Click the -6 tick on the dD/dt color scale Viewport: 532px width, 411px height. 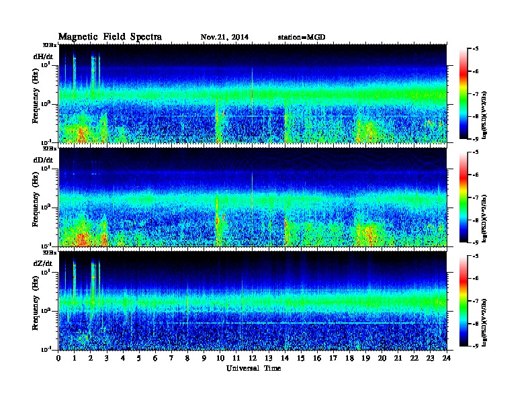(476, 175)
